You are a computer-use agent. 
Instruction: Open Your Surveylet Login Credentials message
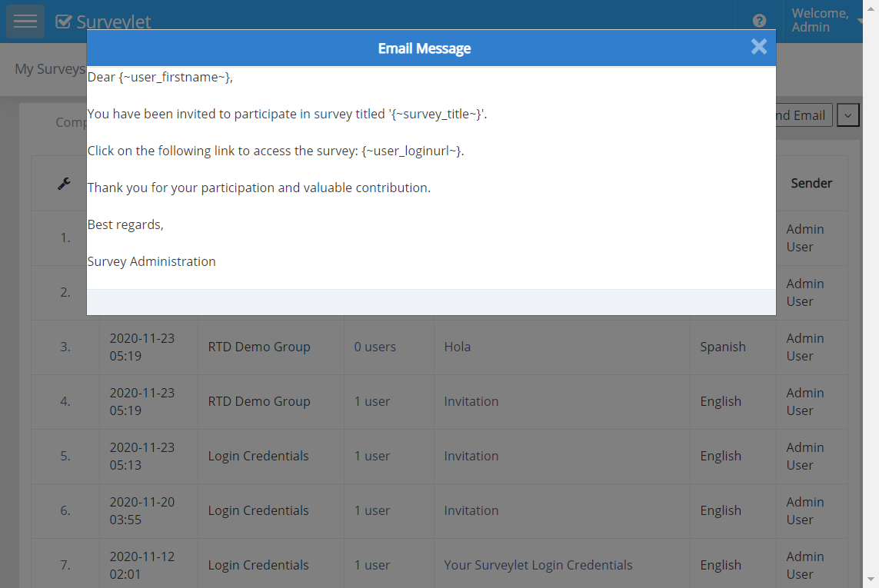click(538, 565)
